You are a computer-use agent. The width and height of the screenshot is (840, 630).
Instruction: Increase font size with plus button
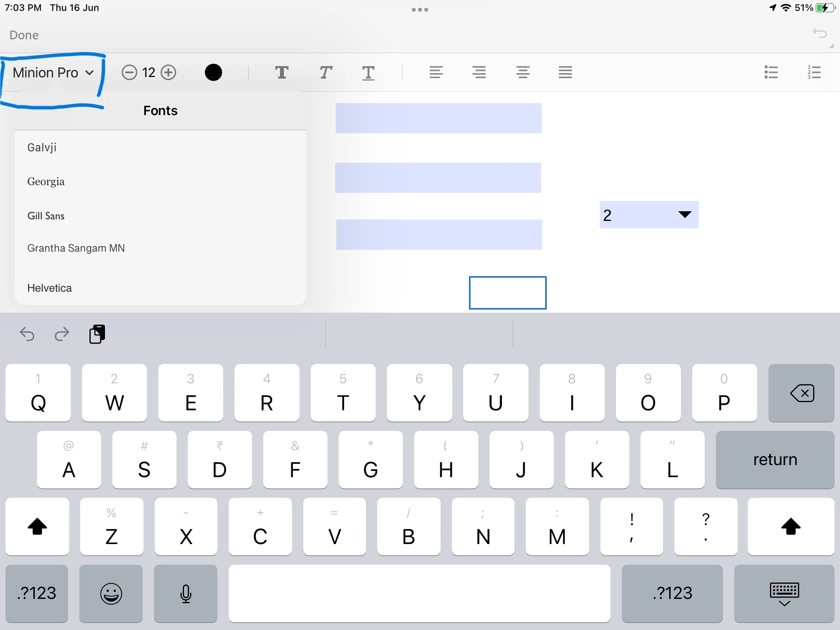168,72
